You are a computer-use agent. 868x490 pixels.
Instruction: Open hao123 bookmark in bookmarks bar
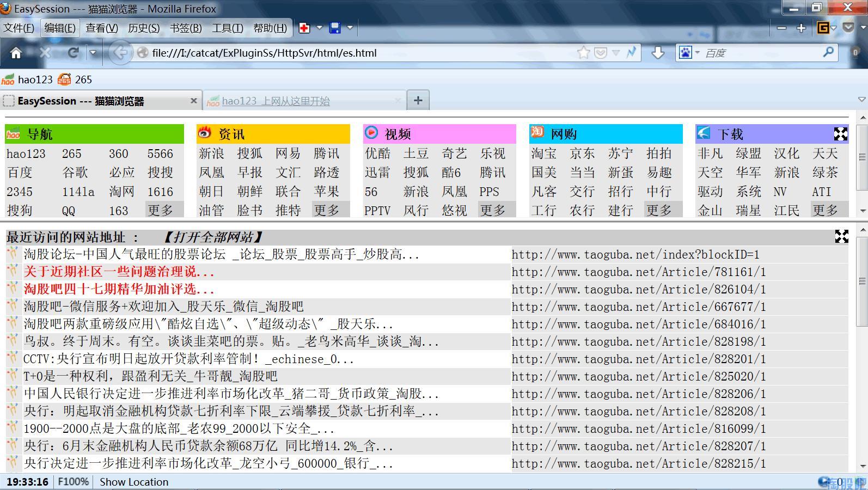tap(27, 79)
